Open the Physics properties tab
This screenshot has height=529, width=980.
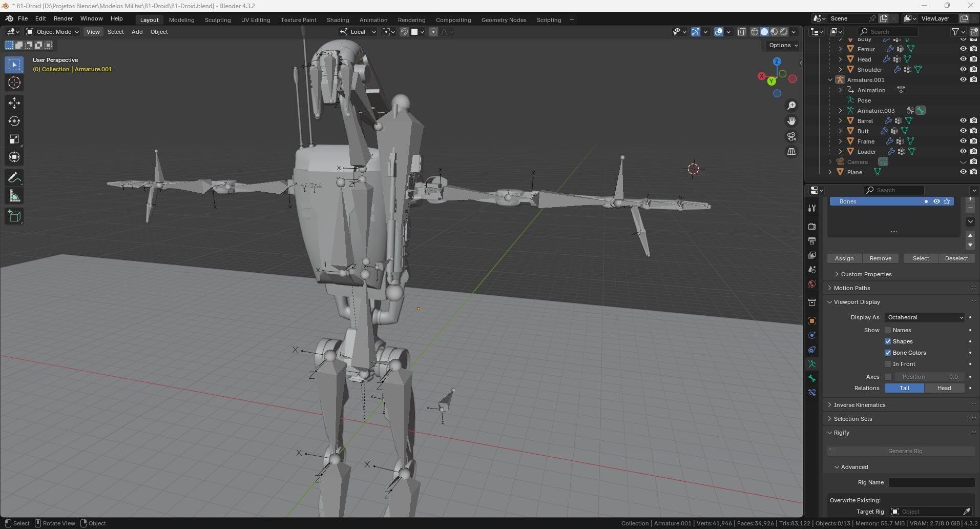812,335
